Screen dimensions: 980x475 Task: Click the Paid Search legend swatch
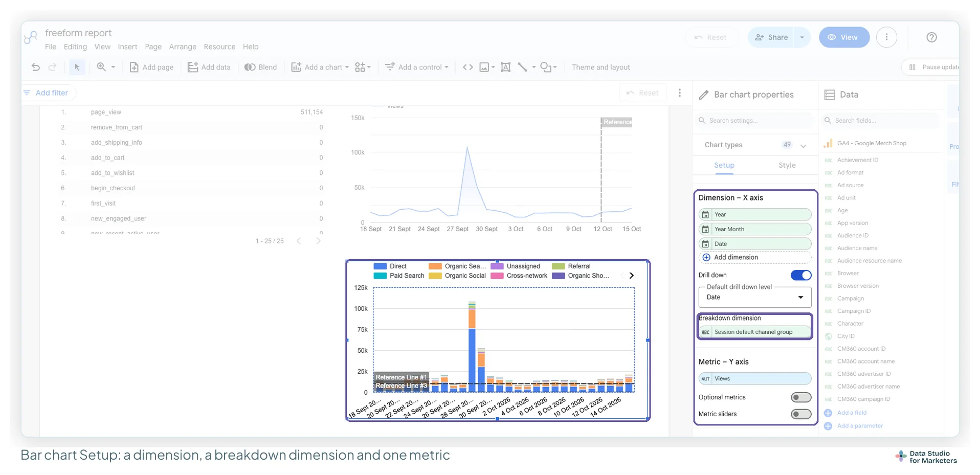point(380,276)
